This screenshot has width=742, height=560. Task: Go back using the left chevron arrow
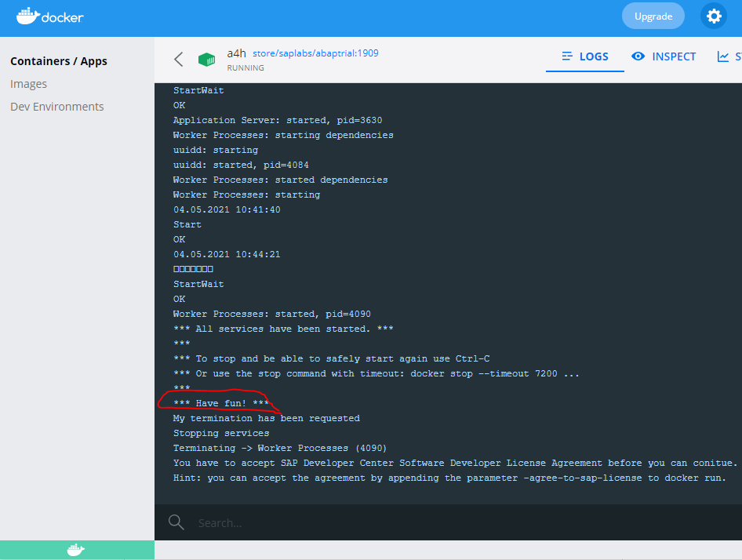coord(179,60)
